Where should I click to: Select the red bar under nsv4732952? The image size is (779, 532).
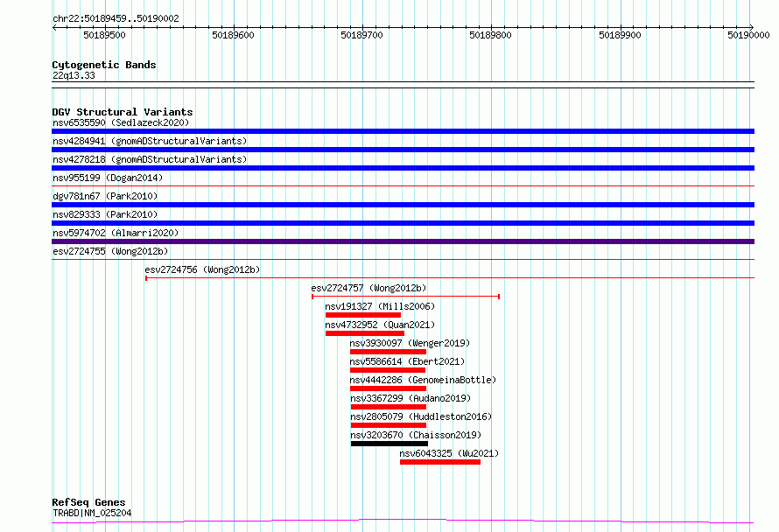[x=365, y=333]
